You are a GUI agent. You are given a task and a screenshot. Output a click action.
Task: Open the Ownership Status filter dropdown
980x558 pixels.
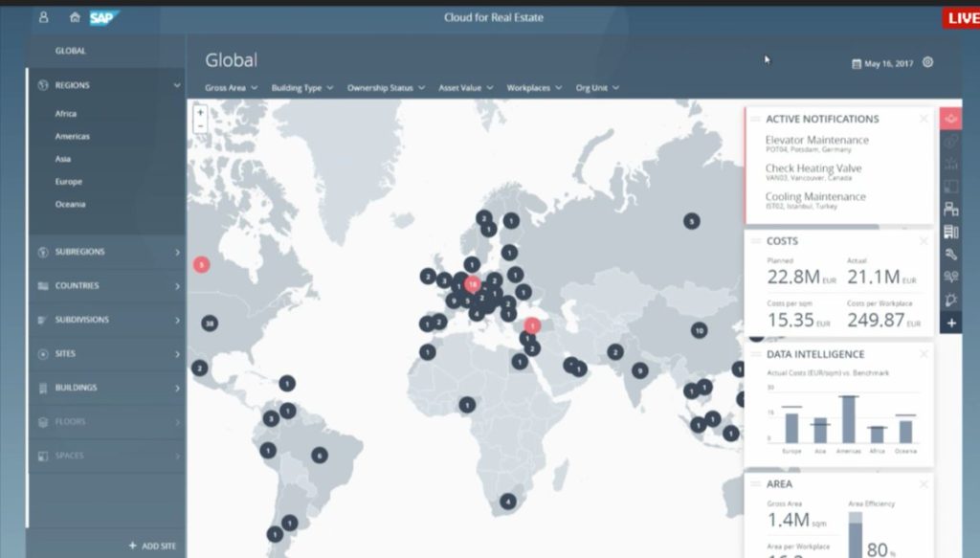click(x=386, y=88)
